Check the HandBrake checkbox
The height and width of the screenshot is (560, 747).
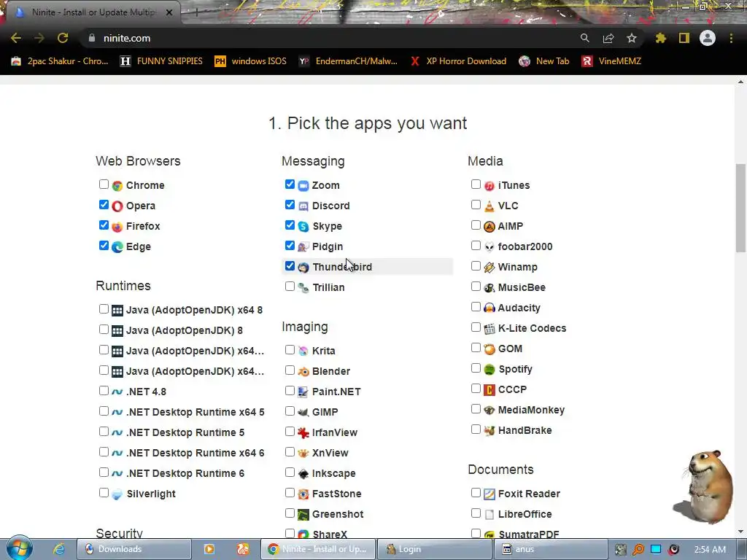(x=476, y=429)
